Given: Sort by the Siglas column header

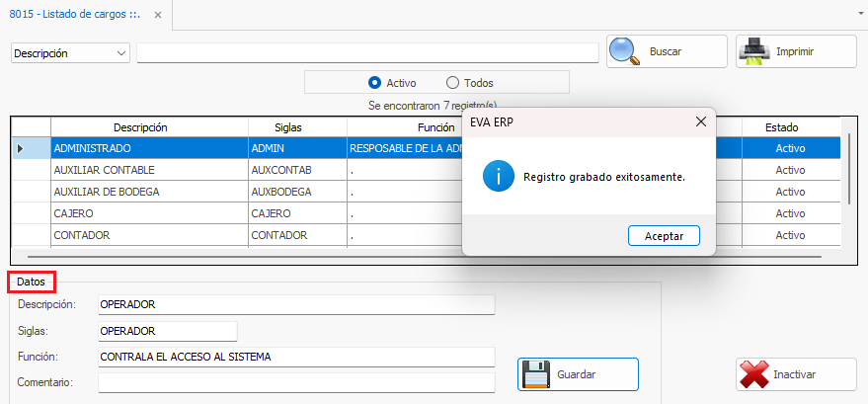Looking at the screenshot, I should coord(288,127).
